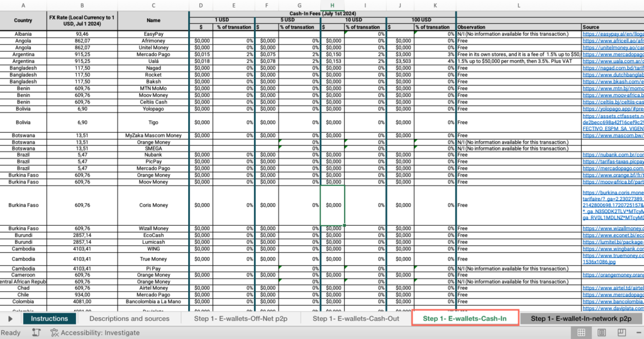
Task: Select column B header
Action: 82,5
